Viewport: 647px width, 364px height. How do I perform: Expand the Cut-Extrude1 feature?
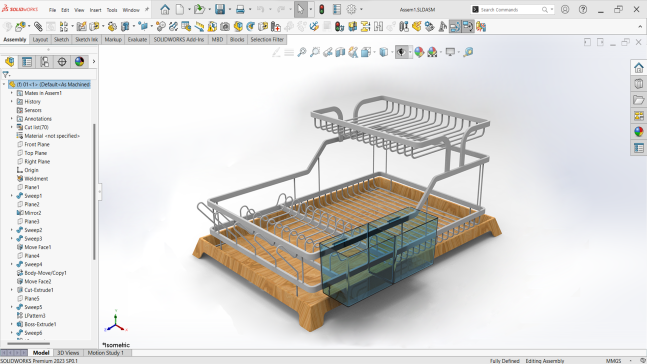12,290
